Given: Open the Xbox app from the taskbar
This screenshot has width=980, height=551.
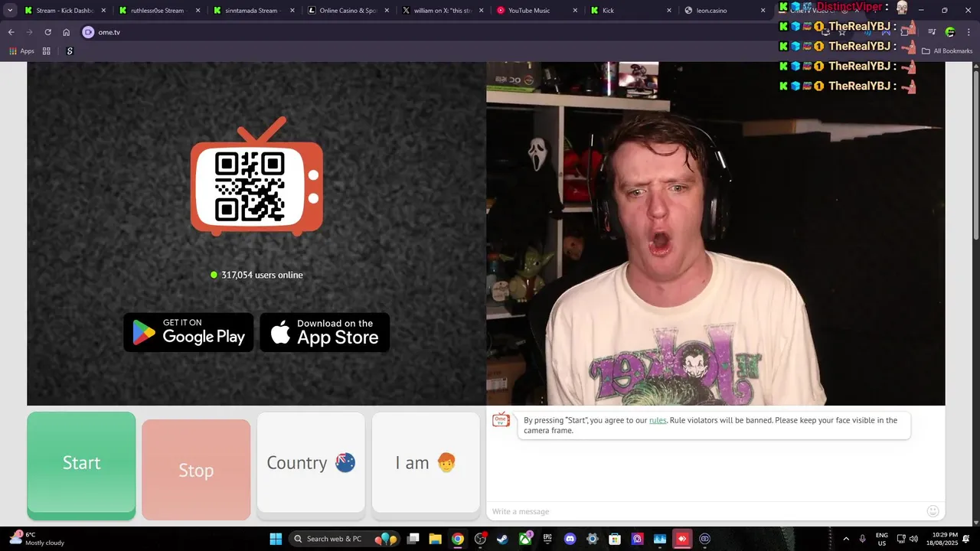Looking at the screenshot, I should pos(525,539).
